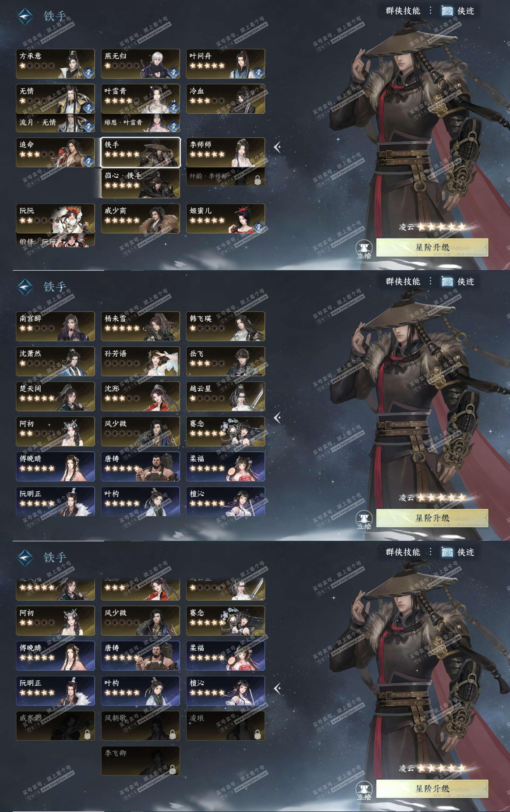The image size is (510, 812).
Task: Click the 觉 badge on 姬蜜儿's card
Action: (259, 227)
